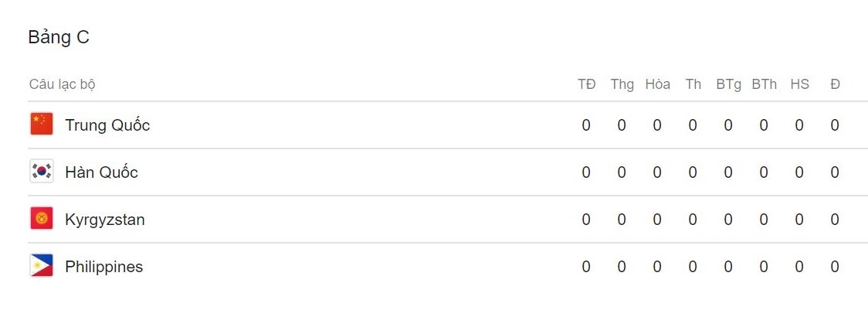Image resolution: width=868 pixels, height=317 pixels.
Task: Click the China flag icon
Action: pyautogui.click(x=41, y=124)
